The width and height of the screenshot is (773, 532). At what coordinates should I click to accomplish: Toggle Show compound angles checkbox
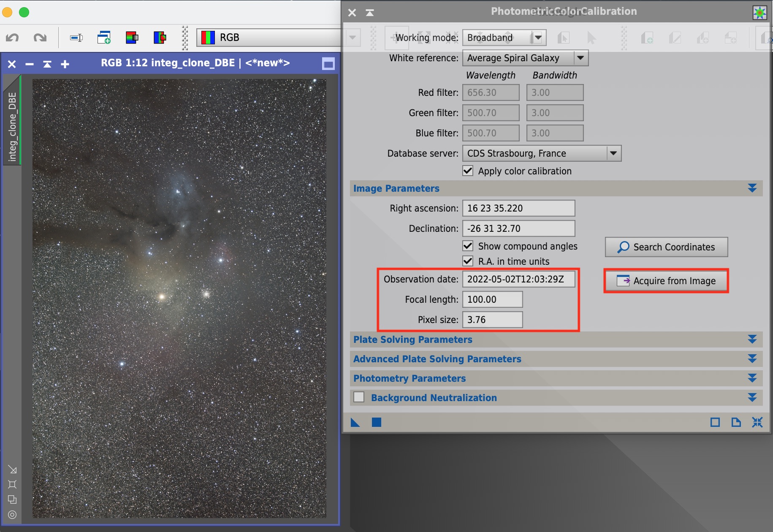[468, 246]
